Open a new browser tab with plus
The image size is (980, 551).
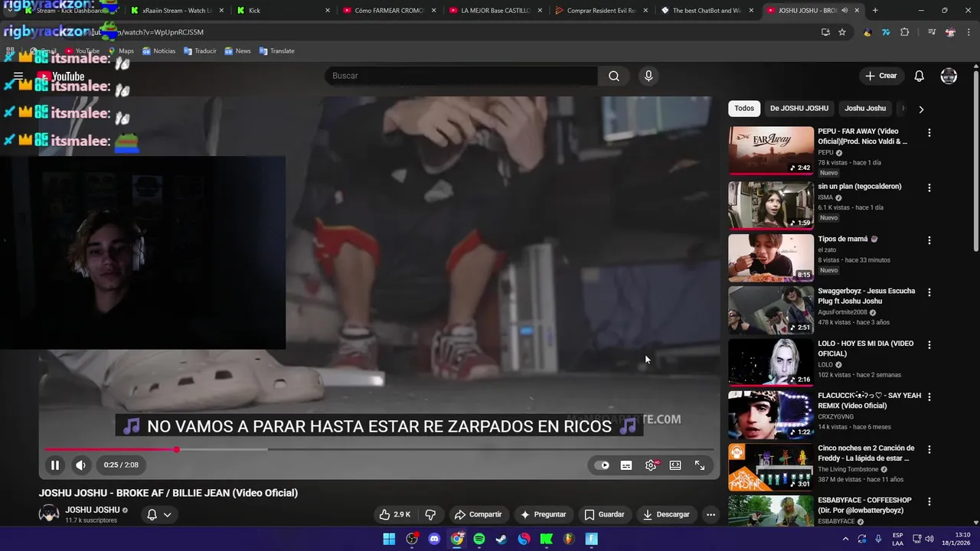point(875,11)
